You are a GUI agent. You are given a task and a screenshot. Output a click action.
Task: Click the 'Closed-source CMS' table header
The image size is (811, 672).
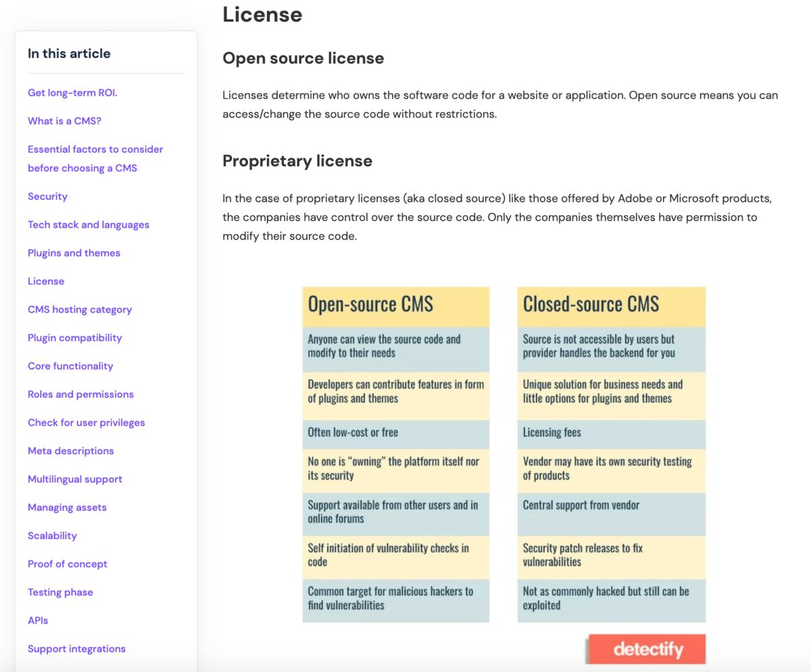pos(612,307)
